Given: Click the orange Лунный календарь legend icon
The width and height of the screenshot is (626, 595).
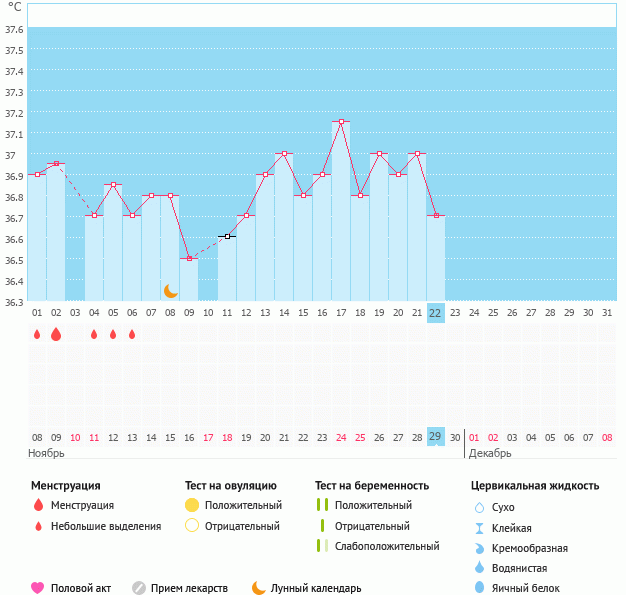Looking at the screenshot, I should click(259, 588).
